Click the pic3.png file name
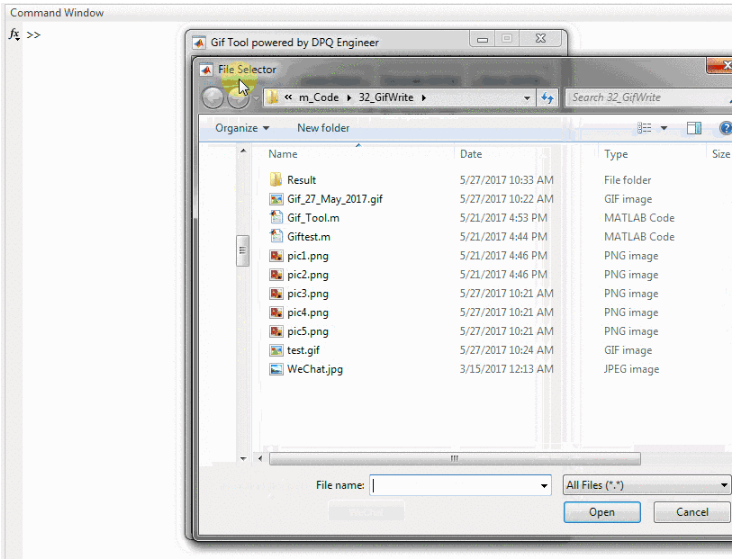 click(x=308, y=294)
